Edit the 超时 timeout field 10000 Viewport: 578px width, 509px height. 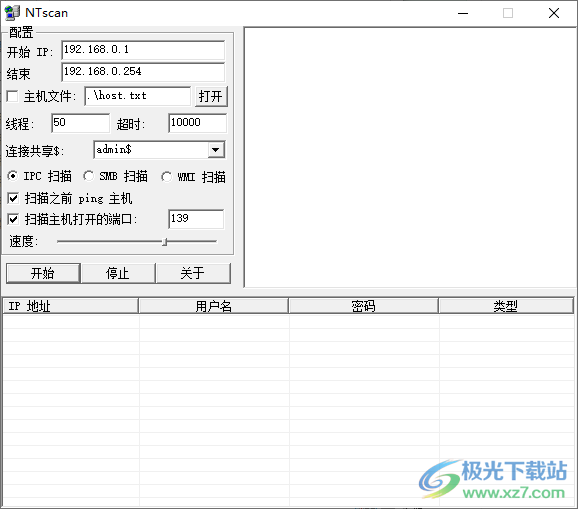click(198, 123)
